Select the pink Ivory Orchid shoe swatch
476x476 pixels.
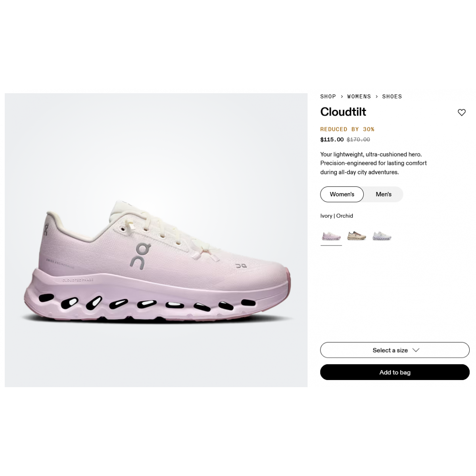[331, 236]
